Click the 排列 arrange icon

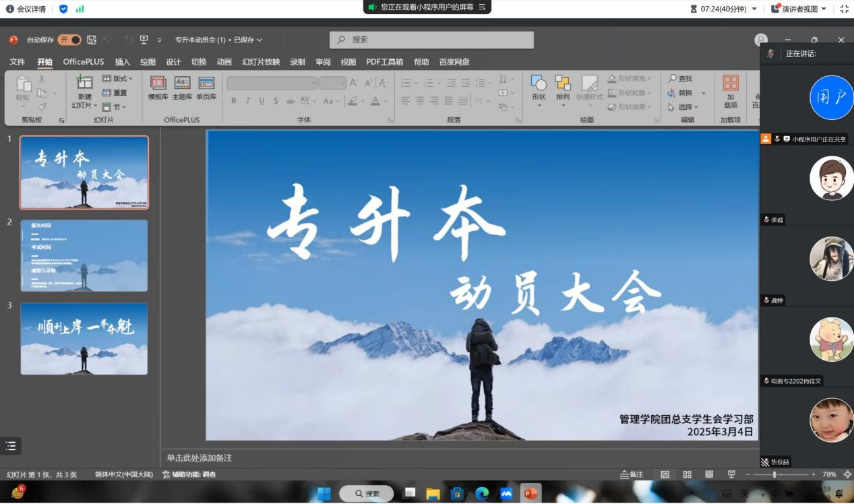tap(563, 84)
